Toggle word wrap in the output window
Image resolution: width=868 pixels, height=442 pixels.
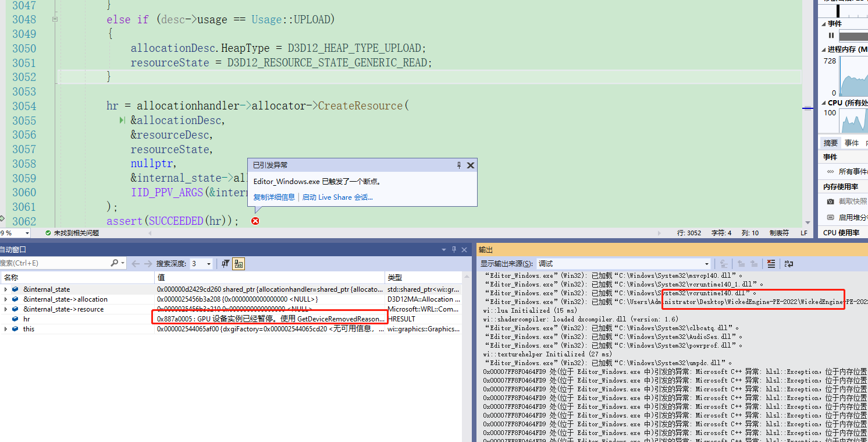pos(788,263)
